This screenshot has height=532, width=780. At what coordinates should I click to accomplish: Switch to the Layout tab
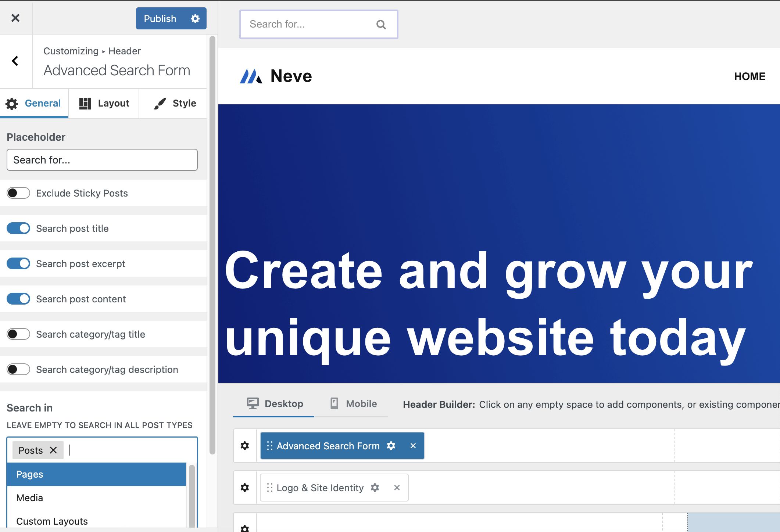pos(104,103)
